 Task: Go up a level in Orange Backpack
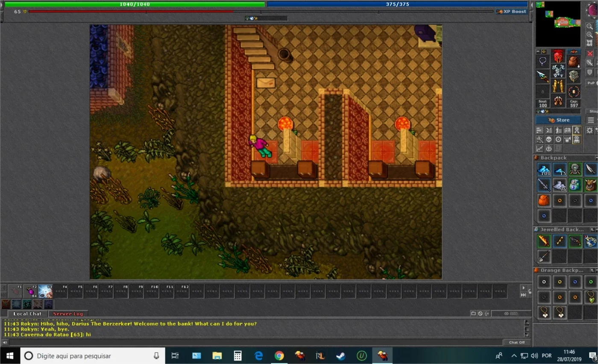tap(592, 270)
